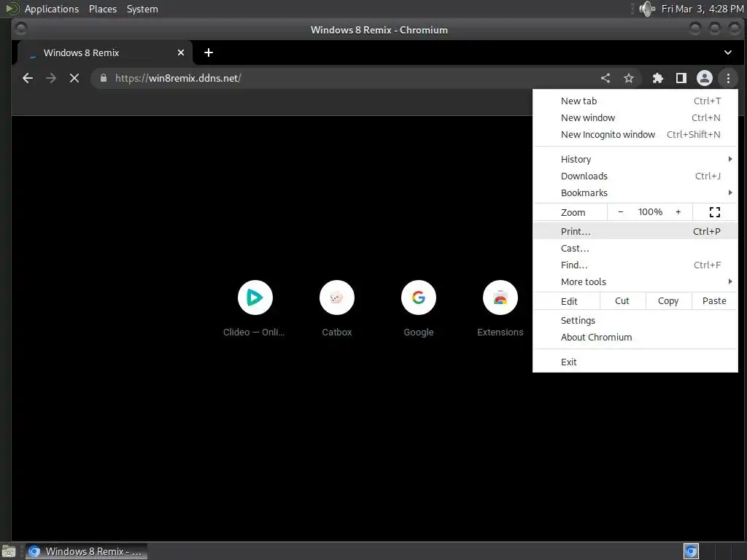This screenshot has width=747, height=560.
Task: Choose Print… from the menu
Action: [x=635, y=231]
